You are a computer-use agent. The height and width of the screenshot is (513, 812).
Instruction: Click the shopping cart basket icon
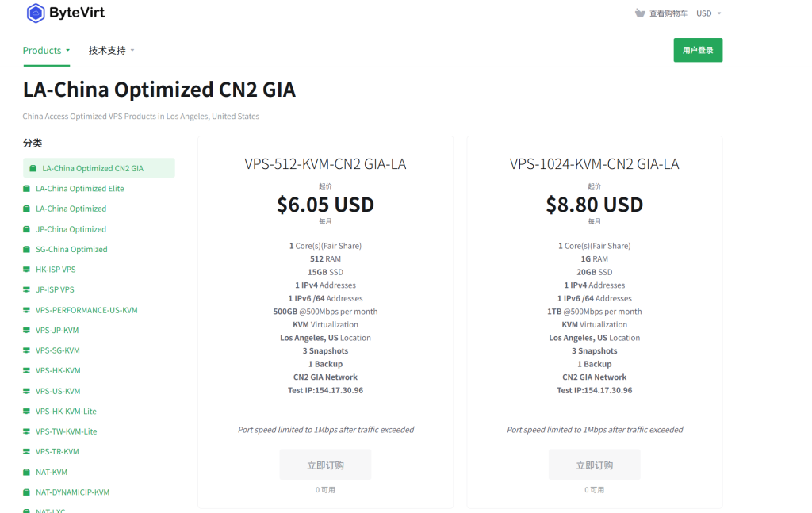tap(640, 13)
